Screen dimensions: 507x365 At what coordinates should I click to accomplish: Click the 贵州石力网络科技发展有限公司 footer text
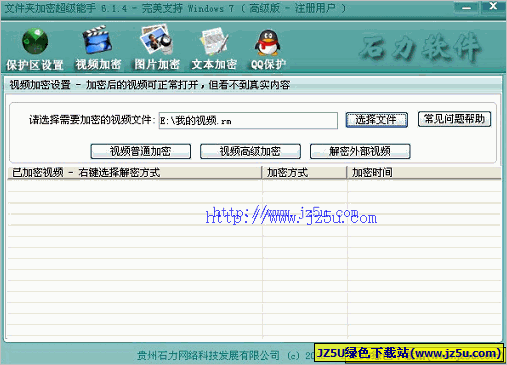click(208, 355)
